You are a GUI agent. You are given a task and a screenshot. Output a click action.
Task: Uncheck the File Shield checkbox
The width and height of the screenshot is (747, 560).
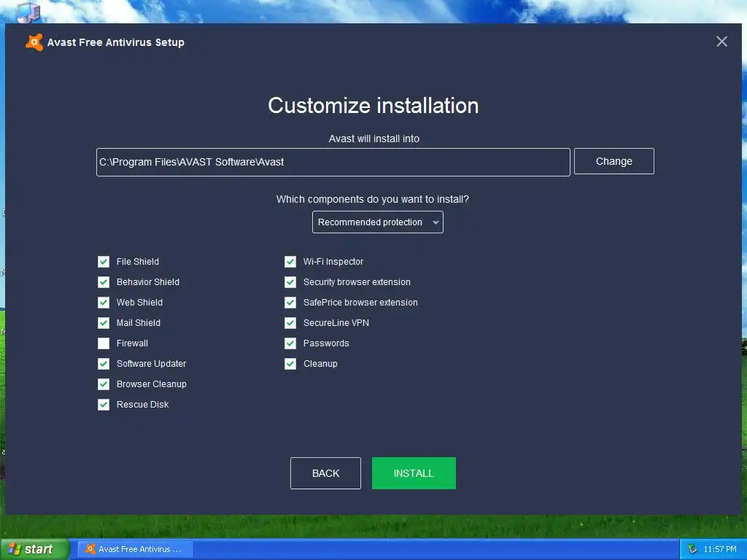coord(104,262)
